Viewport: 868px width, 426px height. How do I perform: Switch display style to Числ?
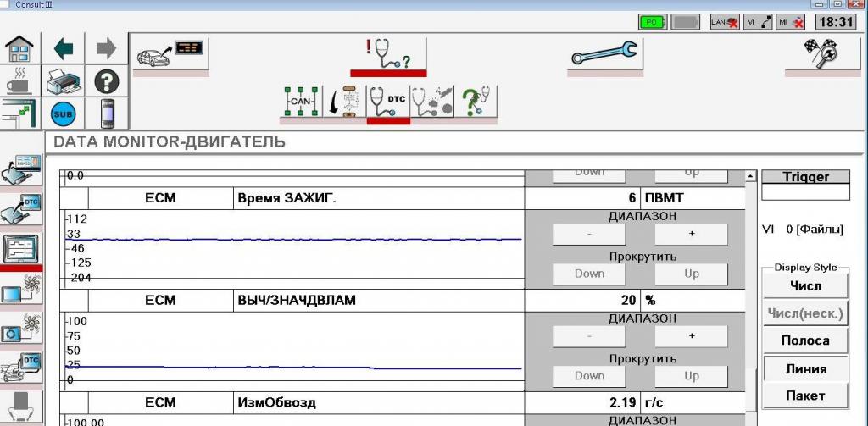[x=805, y=286]
